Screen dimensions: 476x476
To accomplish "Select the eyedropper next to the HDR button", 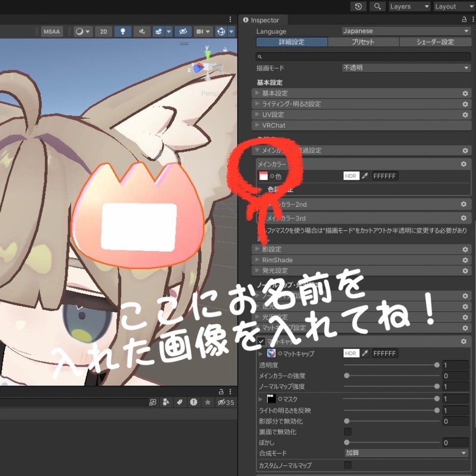I will (364, 176).
